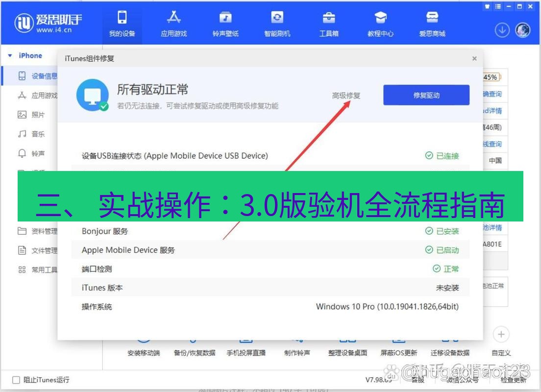
Task: Open the 工具箱 toolbox tab
Action: tap(329, 24)
